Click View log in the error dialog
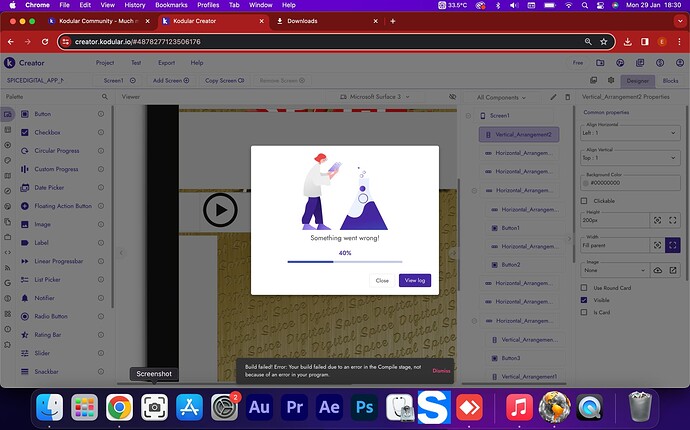The image size is (690, 430). click(414, 280)
